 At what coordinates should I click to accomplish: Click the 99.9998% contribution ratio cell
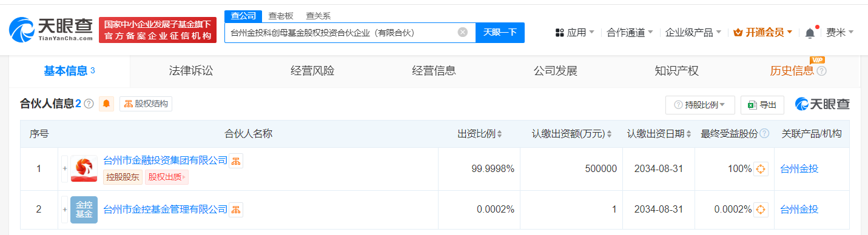493,169
